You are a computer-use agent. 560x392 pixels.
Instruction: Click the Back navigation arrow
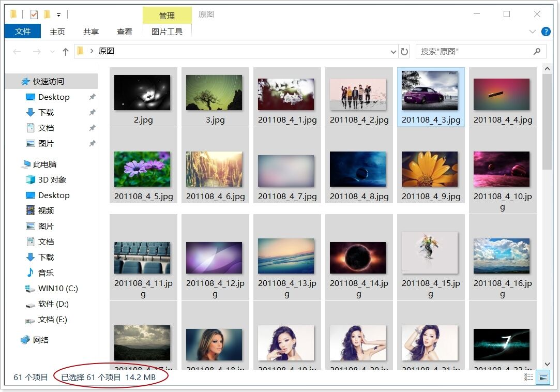17,52
